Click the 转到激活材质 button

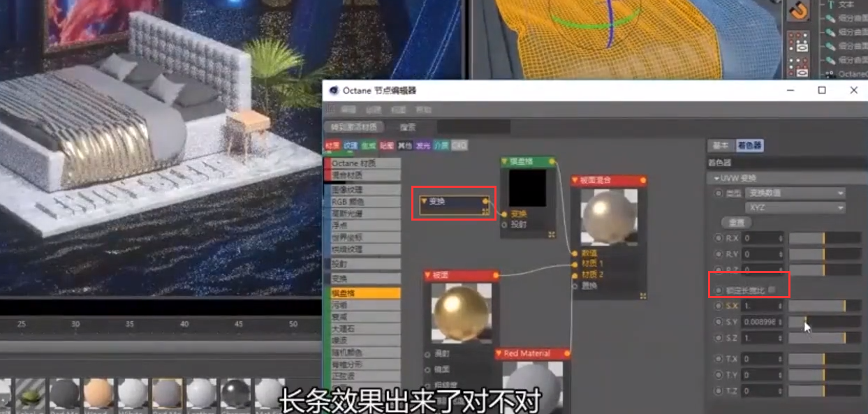click(x=354, y=127)
